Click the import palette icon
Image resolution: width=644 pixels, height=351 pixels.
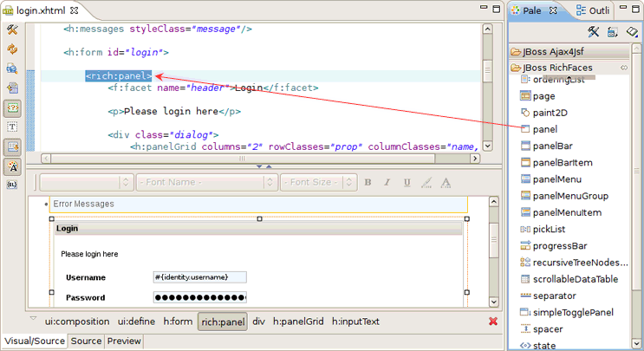pyautogui.click(x=613, y=31)
